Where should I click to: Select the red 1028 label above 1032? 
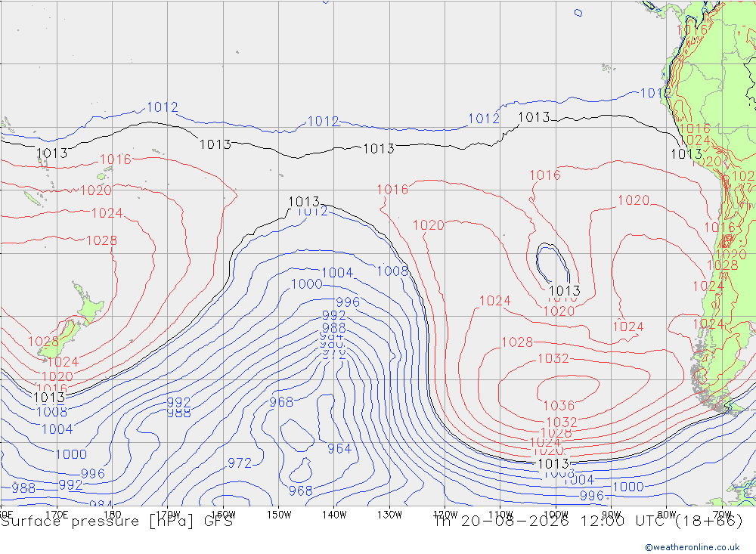(517, 342)
